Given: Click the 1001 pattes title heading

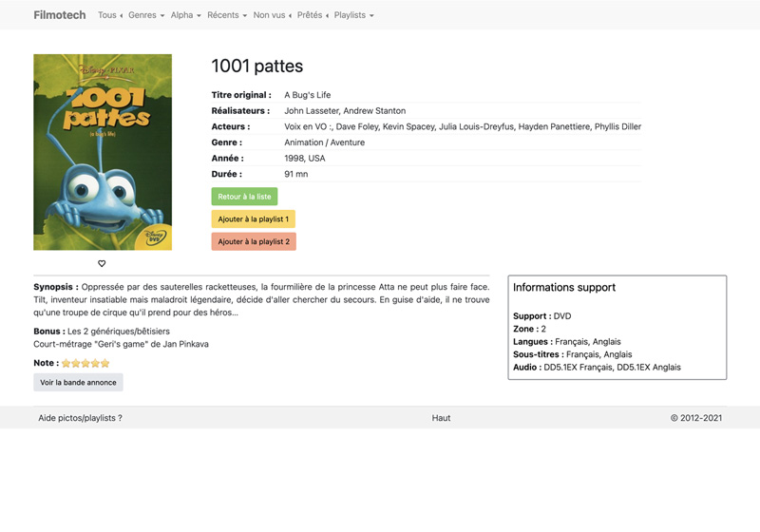Looking at the screenshot, I should pos(256,66).
